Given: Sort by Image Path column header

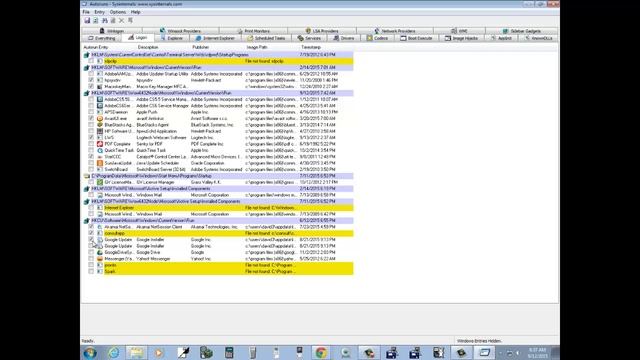Looking at the screenshot, I should (x=257, y=47).
